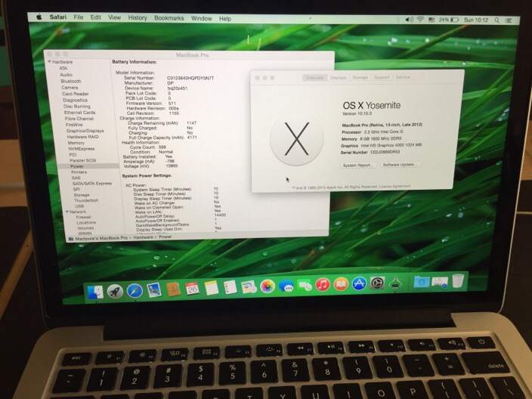Switch to the Storage tab
This screenshot has width=532, height=399.
click(360, 77)
